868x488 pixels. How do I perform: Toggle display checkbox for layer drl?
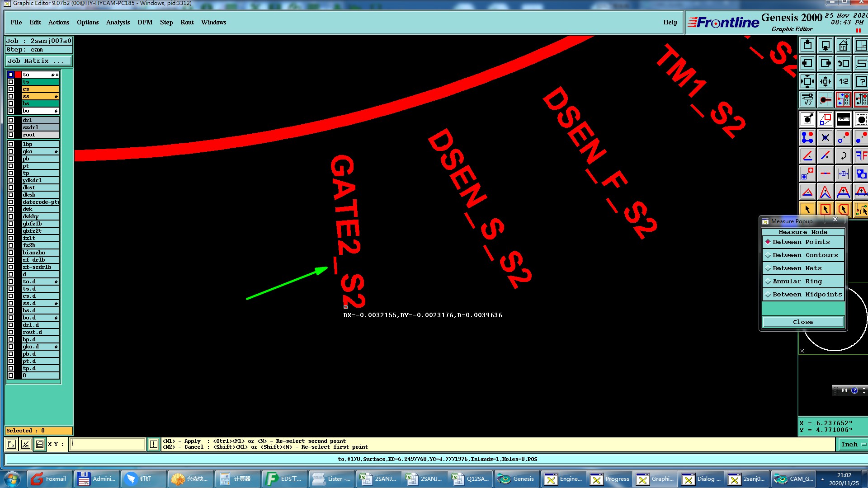click(11, 120)
